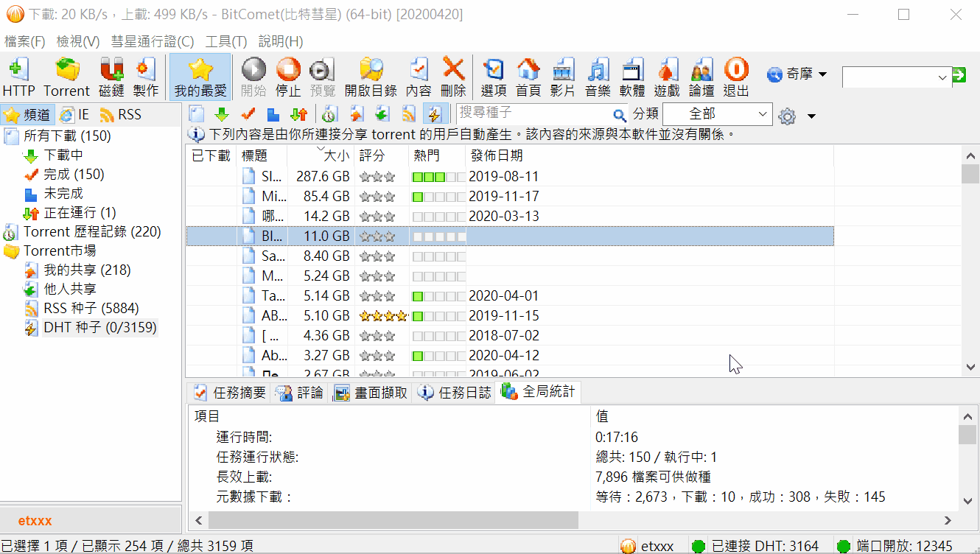The width and height of the screenshot is (980, 554).
Task: Open a Torrent file via the toolbar
Action: 66,77
